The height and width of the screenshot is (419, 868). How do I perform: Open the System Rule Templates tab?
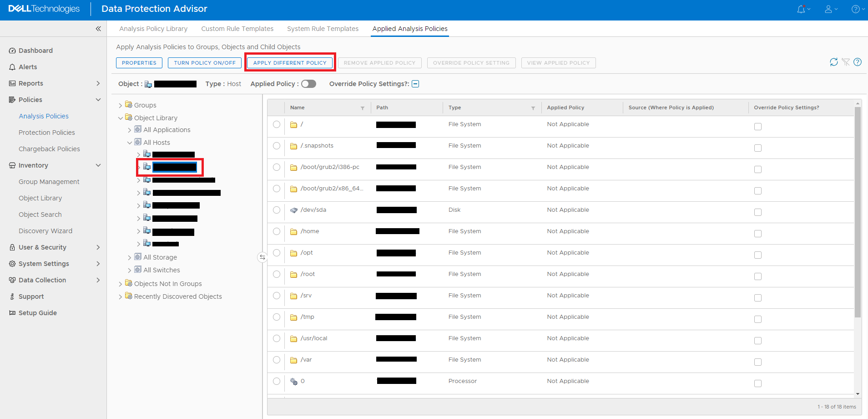point(323,29)
